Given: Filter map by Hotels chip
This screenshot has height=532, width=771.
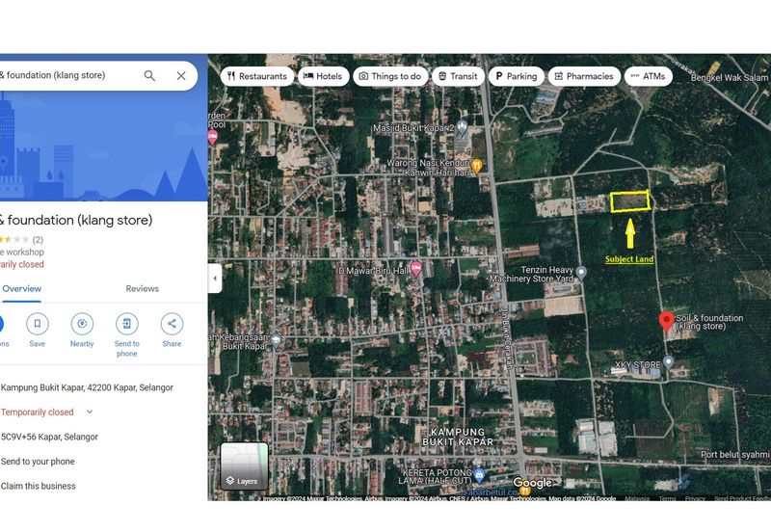Looking at the screenshot, I should (x=322, y=76).
